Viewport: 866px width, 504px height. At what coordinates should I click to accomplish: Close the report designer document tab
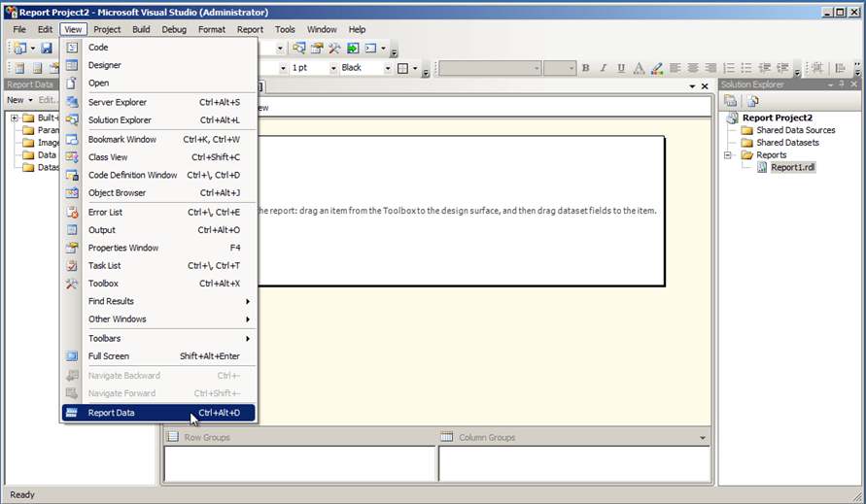[705, 86]
